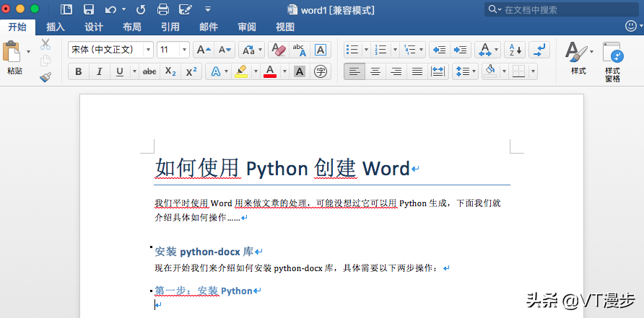
Task: Click the Print icon in title bar
Action: [x=163, y=9]
